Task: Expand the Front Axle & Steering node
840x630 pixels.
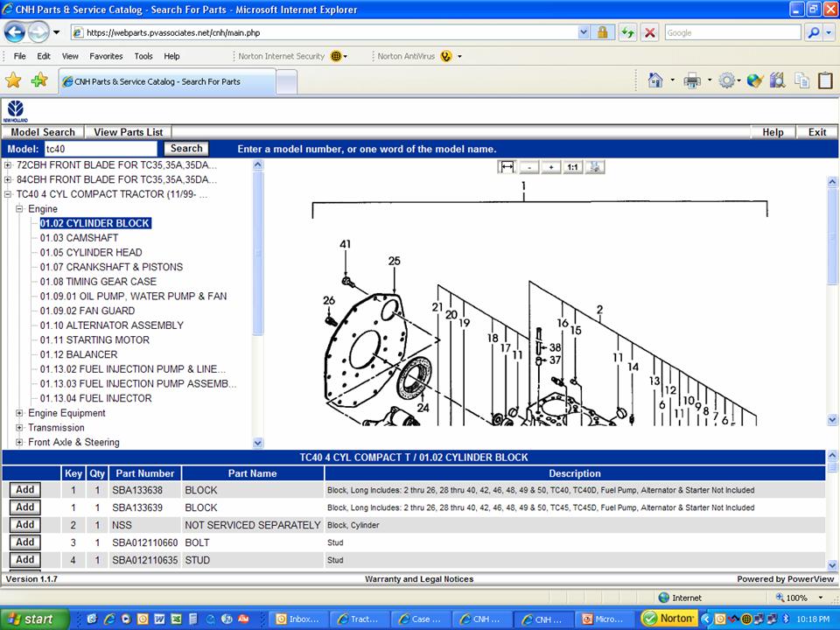Action: (19, 442)
